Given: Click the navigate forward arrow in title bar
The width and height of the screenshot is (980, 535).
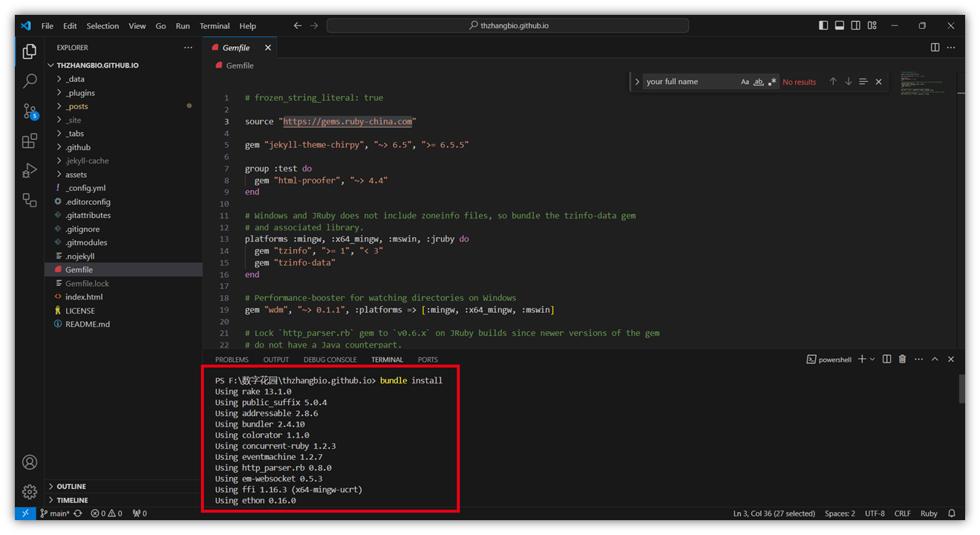Looking at the screenshot, I should pos(314,25).
